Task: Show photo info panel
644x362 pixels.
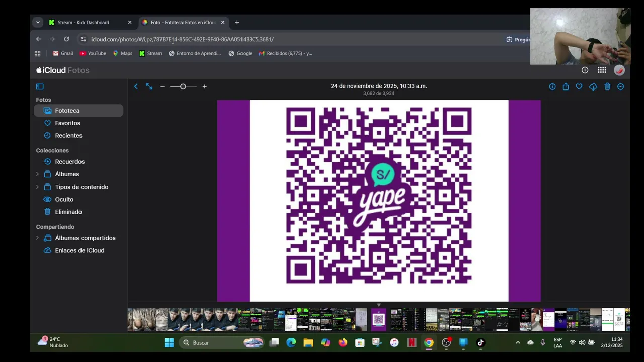Action: point(552,86)
